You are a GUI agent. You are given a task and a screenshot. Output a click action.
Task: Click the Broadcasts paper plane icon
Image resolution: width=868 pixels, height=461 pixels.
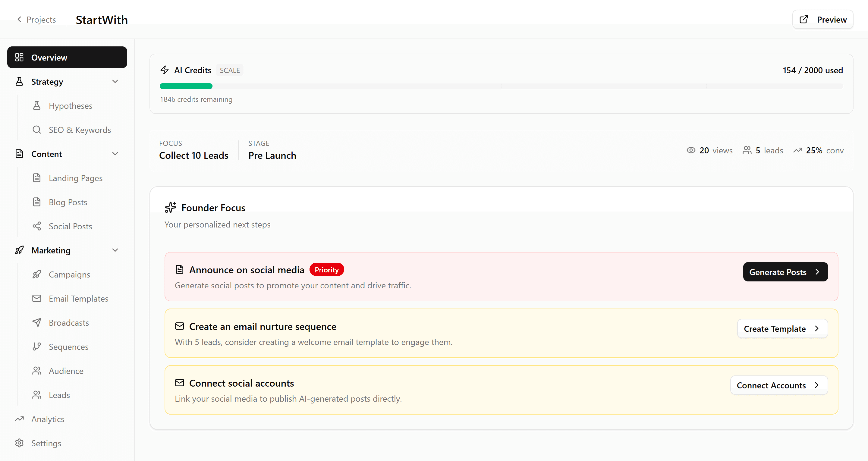[x=37, y=322]
